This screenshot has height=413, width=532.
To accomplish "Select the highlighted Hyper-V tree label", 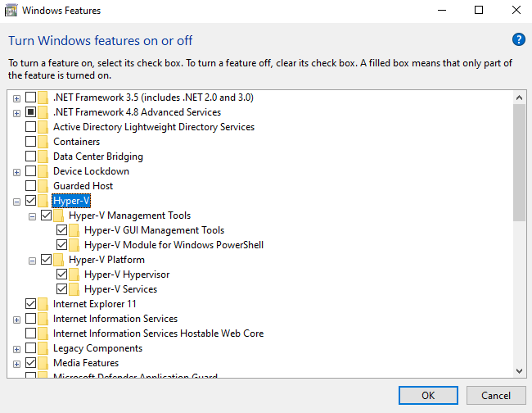I will pos(71,201).
